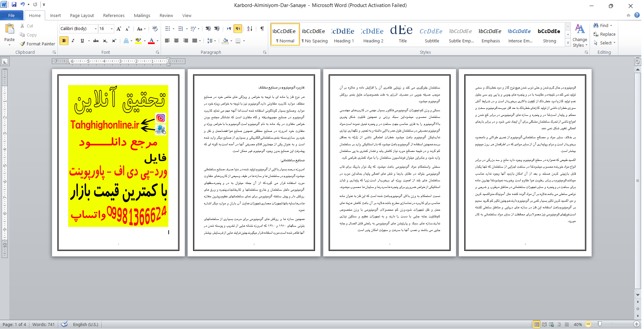Align text to the left

point(167,41)
